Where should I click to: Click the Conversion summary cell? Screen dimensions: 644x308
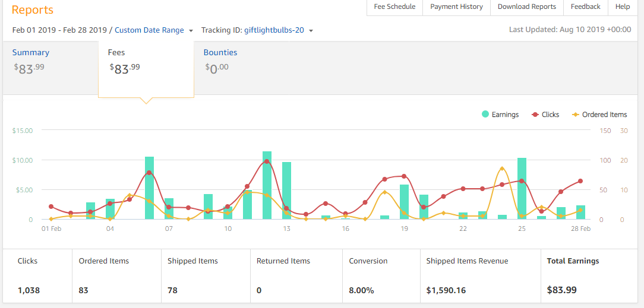pyautogui.click(x=381, y=276)
